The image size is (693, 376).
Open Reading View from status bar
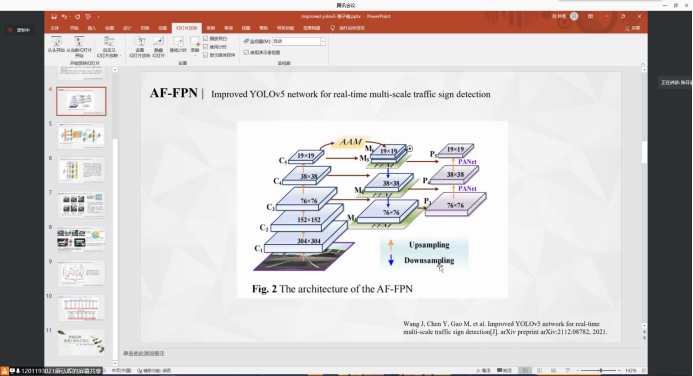pos(553,371)
